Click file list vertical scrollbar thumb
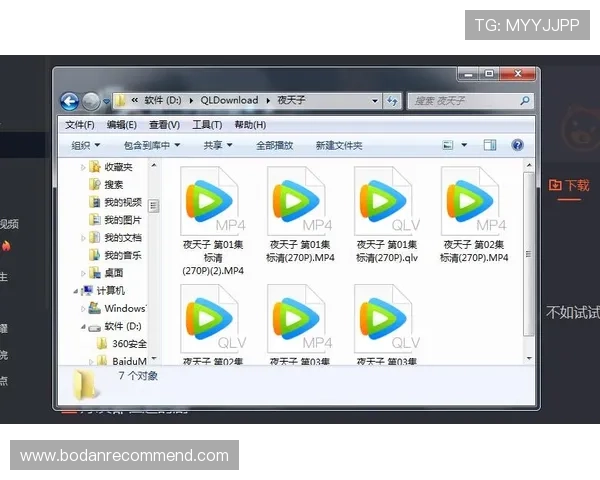The width and height of the screenshot is (600, 480). coord(529,254)
